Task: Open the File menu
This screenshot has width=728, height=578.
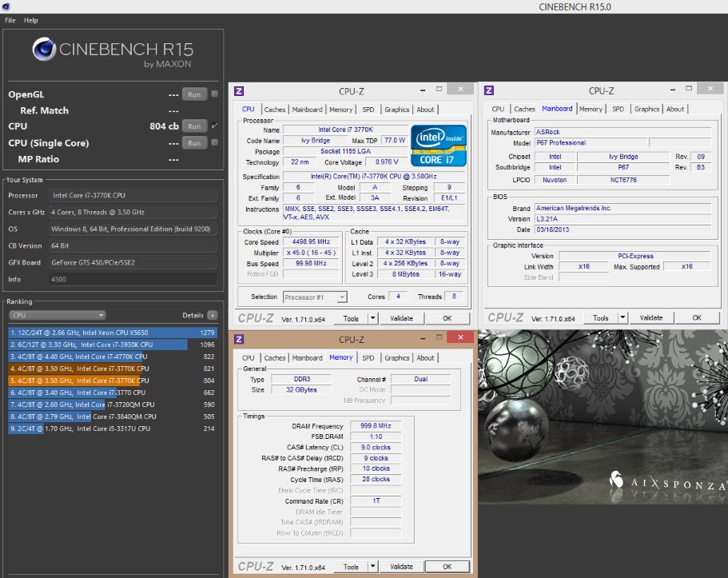Action: point(10,21)
